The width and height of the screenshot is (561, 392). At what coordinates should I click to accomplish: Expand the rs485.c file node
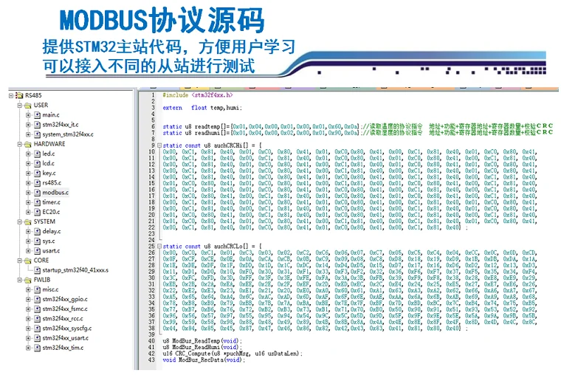(x=28, y=183)
